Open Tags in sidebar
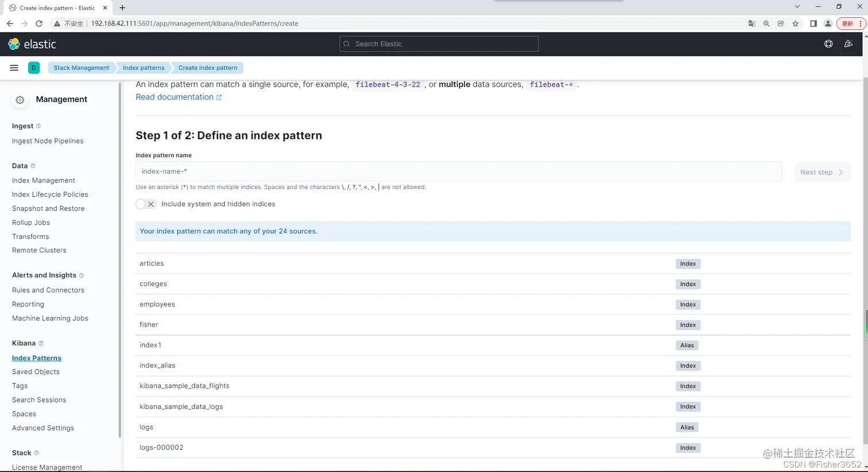The width and height of the screenshot is (868, 472). pyautogui.click(x=20, y=386)
